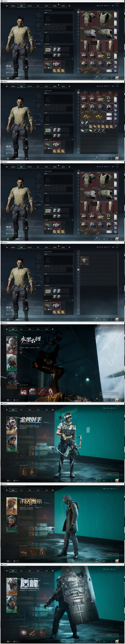Expand safe box section arrow in near-empty stash window
125x644 pixels.
(x=72, y=300)
